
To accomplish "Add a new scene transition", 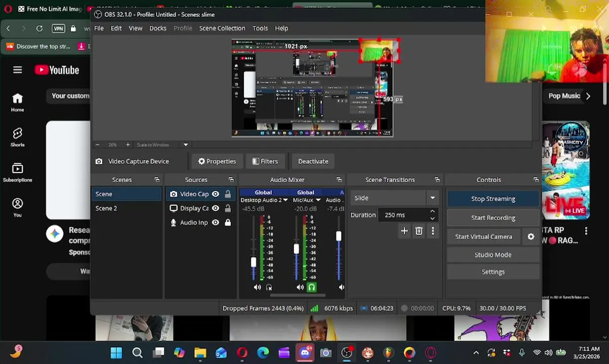I will [x=404, y=231].
